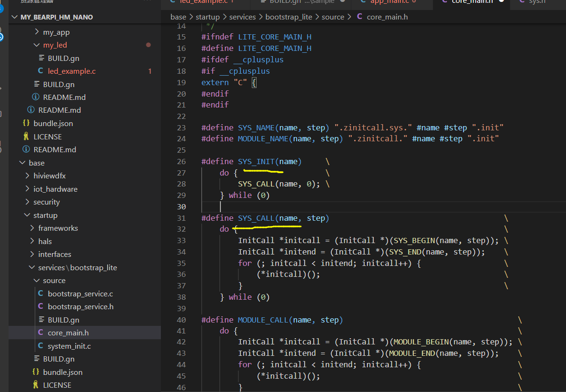Expand the hals folder chevron
The height and width of the screenshot is (392, 566).
tap(32, 241)
